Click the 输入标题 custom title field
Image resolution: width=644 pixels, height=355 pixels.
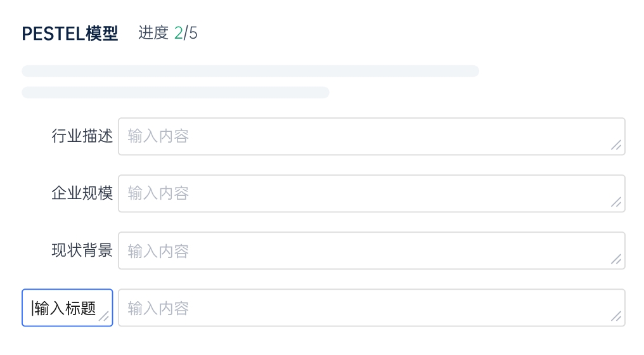tap(63, 308)
